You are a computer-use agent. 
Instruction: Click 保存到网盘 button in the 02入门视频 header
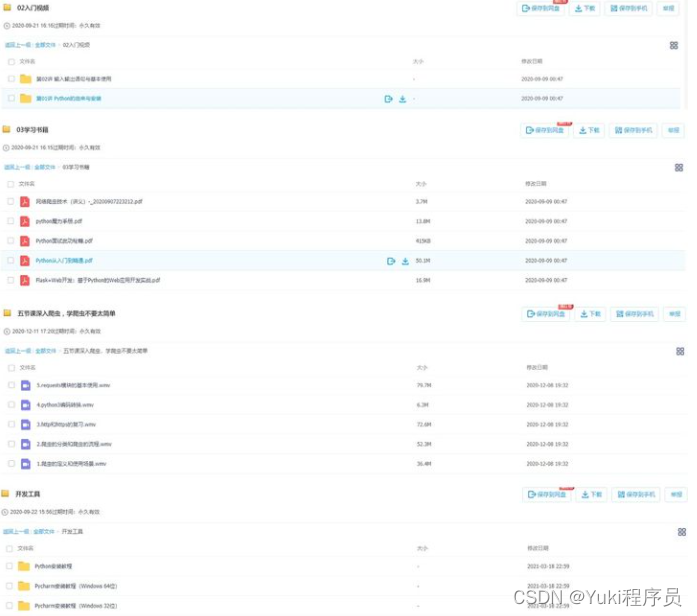(542, 8)
